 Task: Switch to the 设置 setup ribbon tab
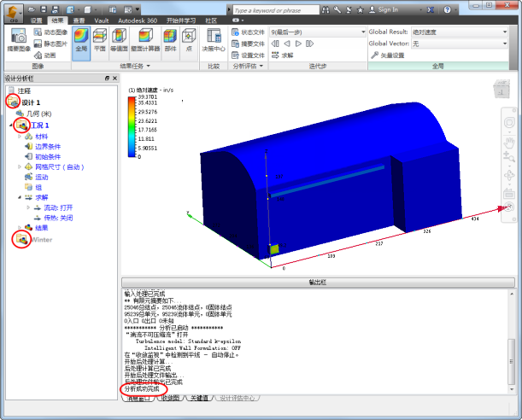coord(36,20)
